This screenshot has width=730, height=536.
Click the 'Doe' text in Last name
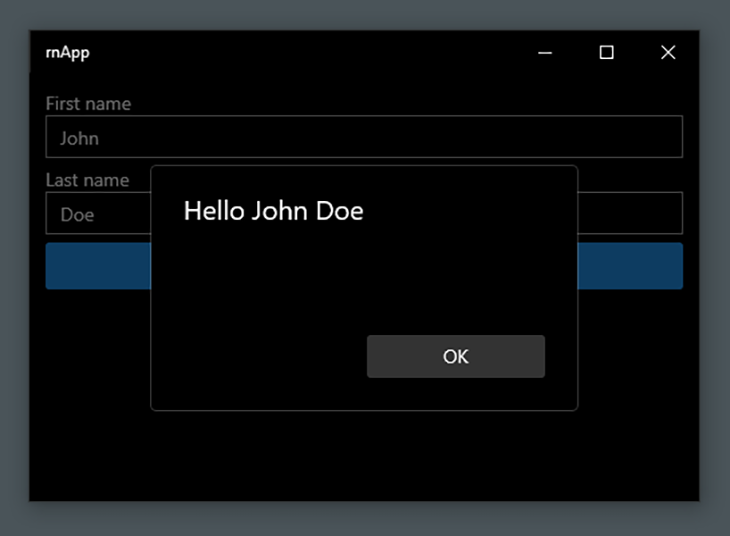pyautogui.click(x=77, y=214)
